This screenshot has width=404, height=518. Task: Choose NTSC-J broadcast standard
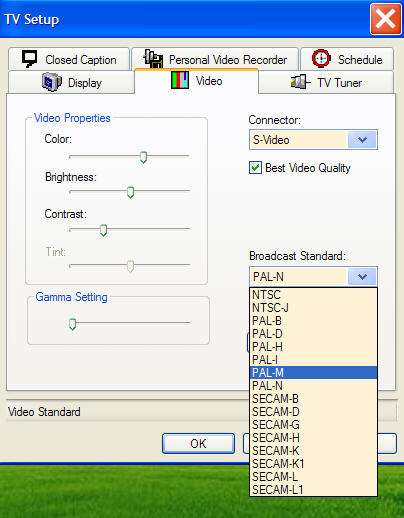pyautogui.click(x=313, y=308)
